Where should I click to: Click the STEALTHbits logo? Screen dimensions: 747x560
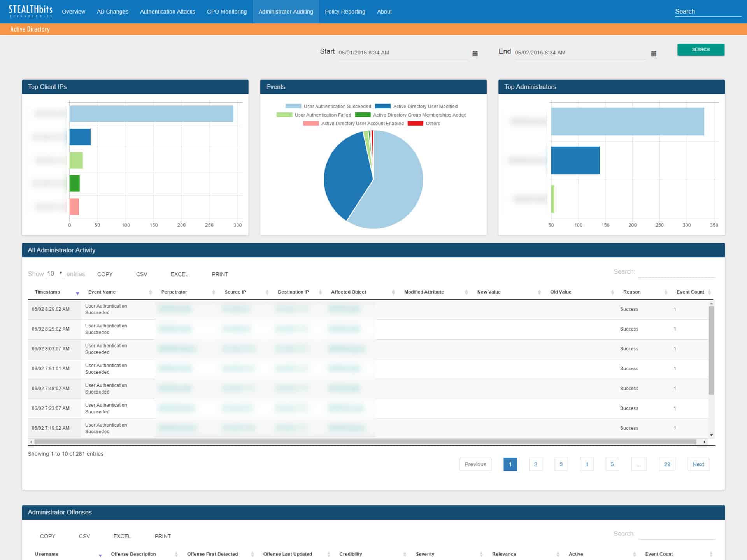[x=30, y=11]
